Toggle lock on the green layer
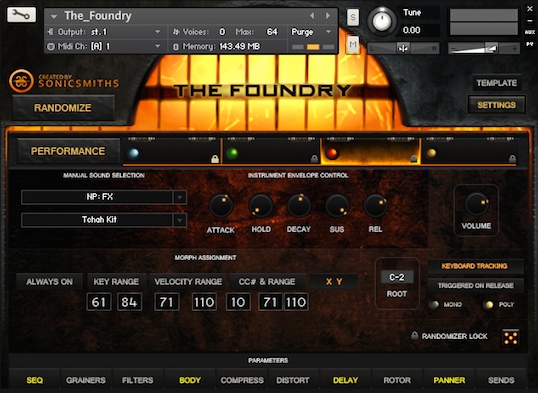This screenshot has width=538, height=393. tap(314, 159)
